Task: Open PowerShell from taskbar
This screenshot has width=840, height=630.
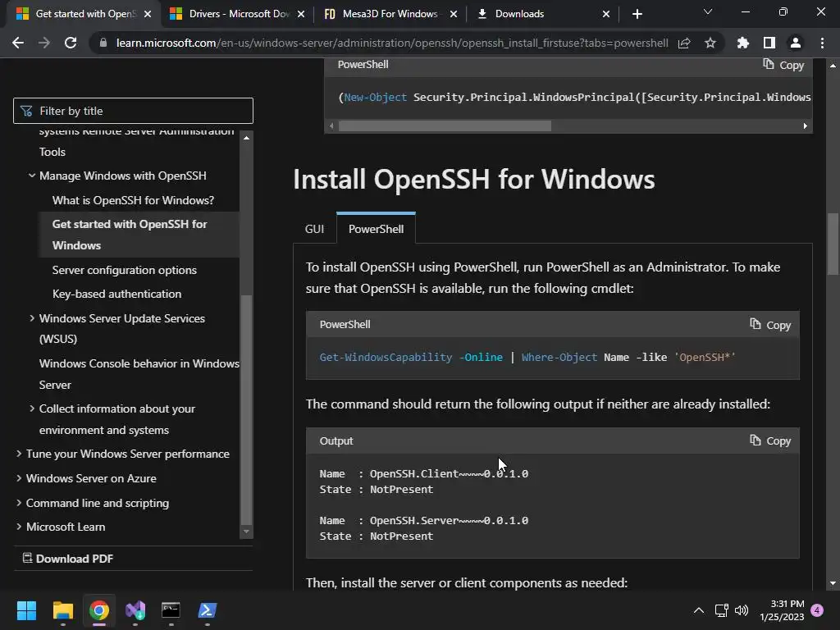Action: tap(208, 610)
